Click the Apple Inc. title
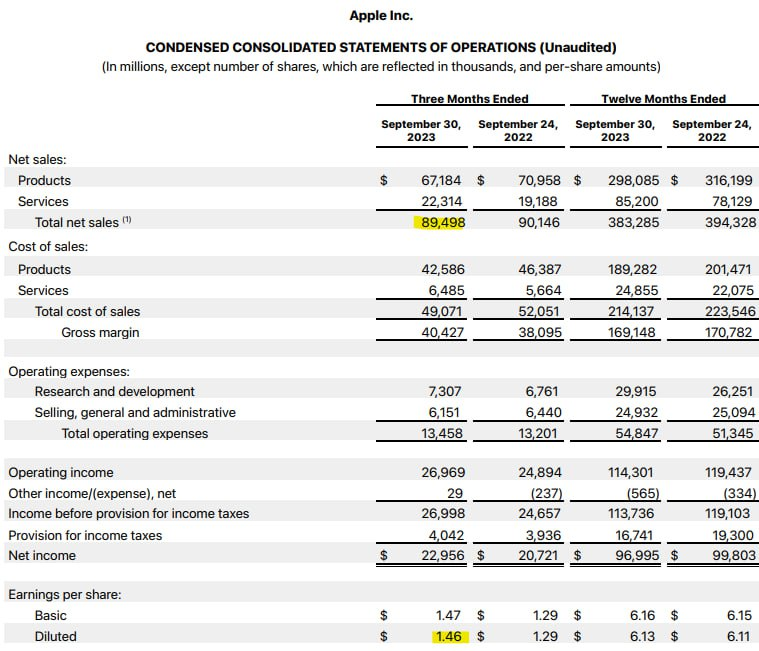 point(381,15)
